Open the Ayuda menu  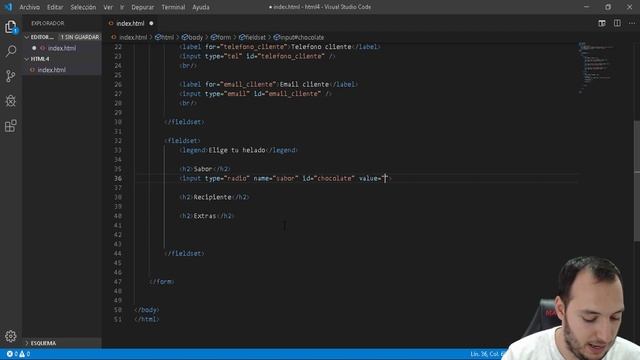click(200, 7)
